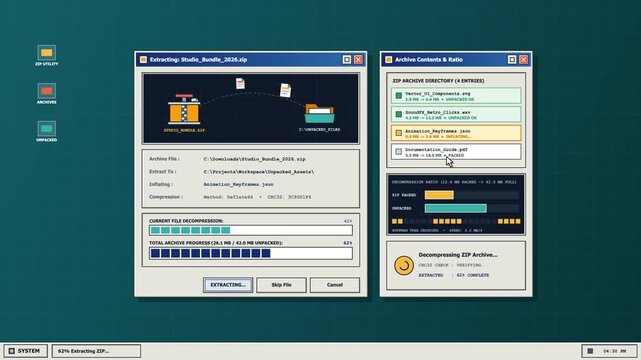Screen dimensions: 641x360
Task: Click the Unpacked_Assets extract destination path
Action: [259, 172]
